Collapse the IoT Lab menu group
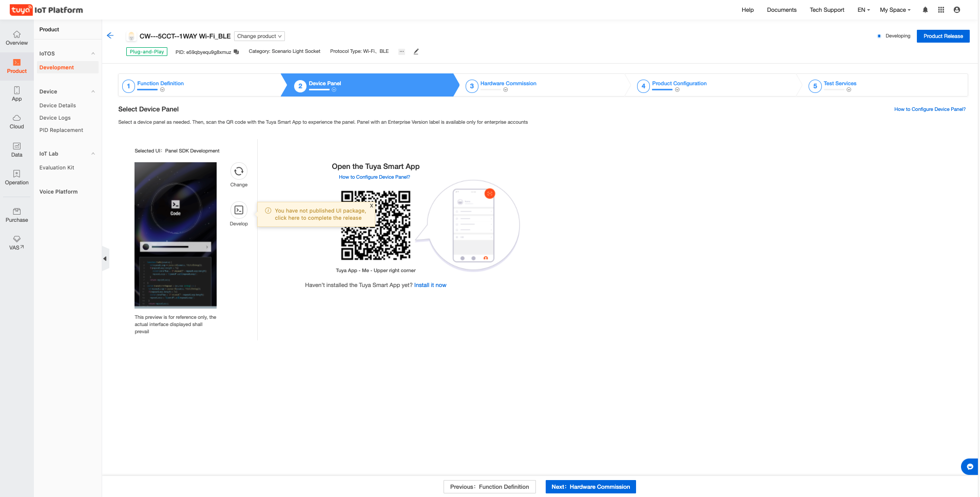 coord(93,154)
